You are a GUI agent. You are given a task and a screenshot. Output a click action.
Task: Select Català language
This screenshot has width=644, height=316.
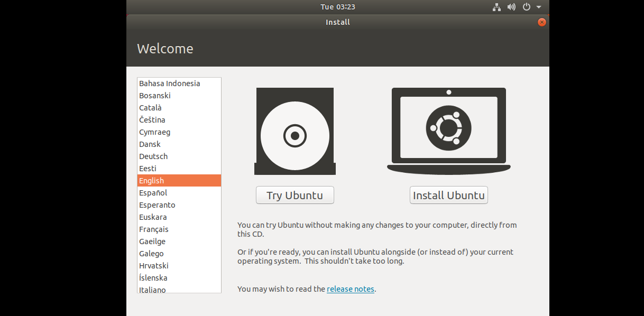tap(179, 108)
